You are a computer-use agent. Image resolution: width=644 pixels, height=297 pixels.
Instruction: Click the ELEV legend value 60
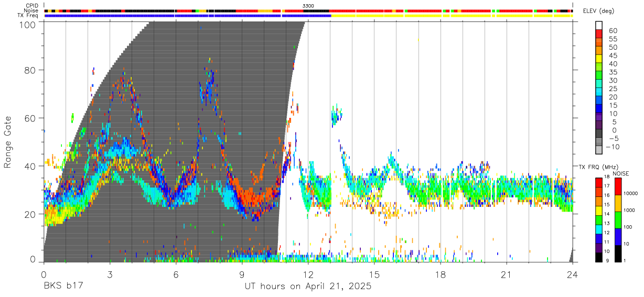[x=613, y=30]
